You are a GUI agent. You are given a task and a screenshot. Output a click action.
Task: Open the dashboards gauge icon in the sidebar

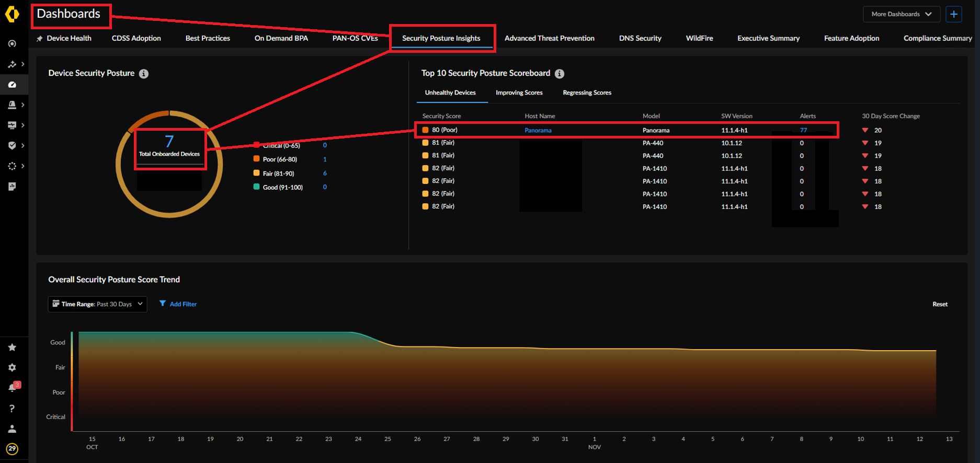pyautogui.click(x=12, y=84)
